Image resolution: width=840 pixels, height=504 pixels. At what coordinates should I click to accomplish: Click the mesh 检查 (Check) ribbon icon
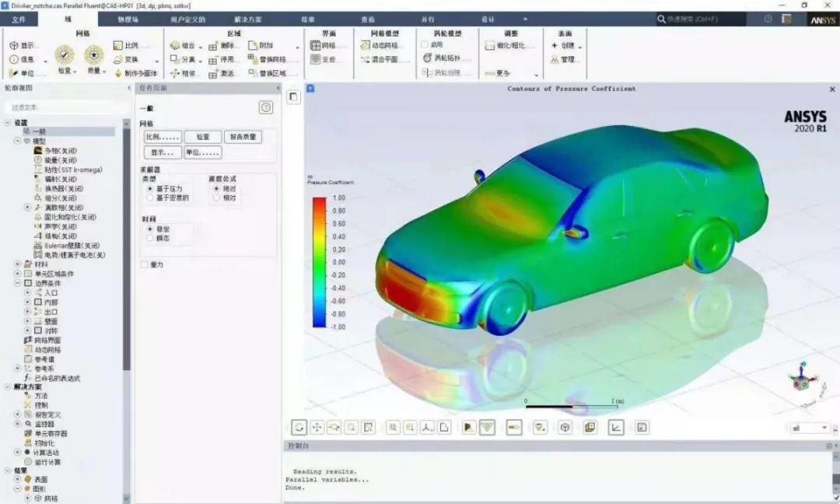[65, 55]
